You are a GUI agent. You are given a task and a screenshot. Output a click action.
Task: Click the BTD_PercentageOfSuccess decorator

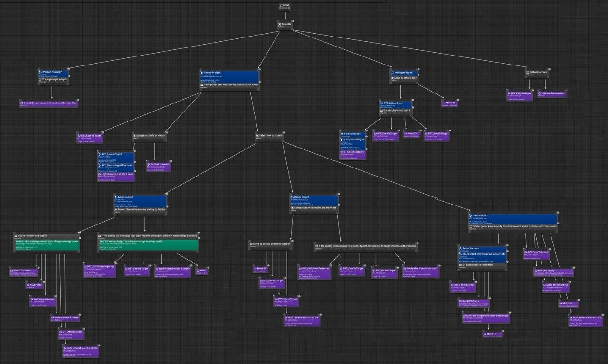point(115,167)
